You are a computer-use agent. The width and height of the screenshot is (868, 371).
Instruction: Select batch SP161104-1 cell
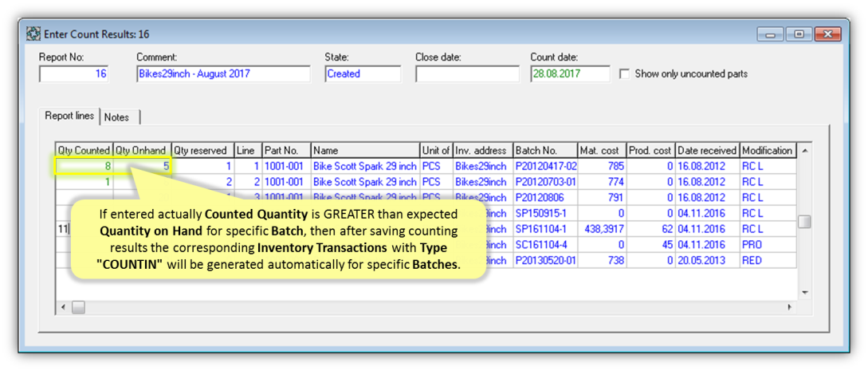pos(545,229)
